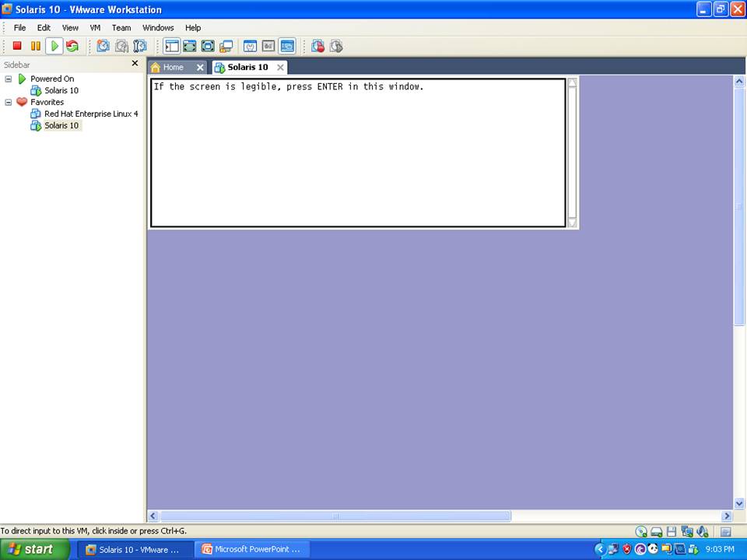Click the hard disk device status icon
The width and height of the screenshot is (747, 560).
click(x=657, y=531)
